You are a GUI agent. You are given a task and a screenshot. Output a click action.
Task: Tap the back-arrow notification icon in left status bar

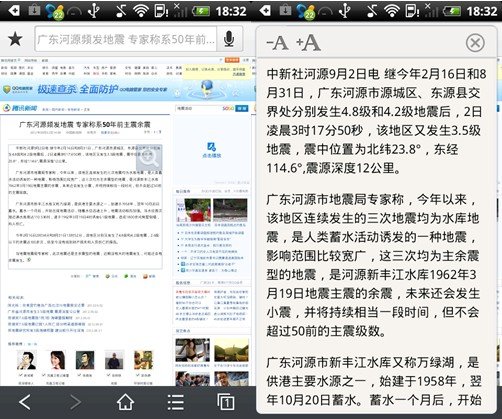tap(14, 11)
